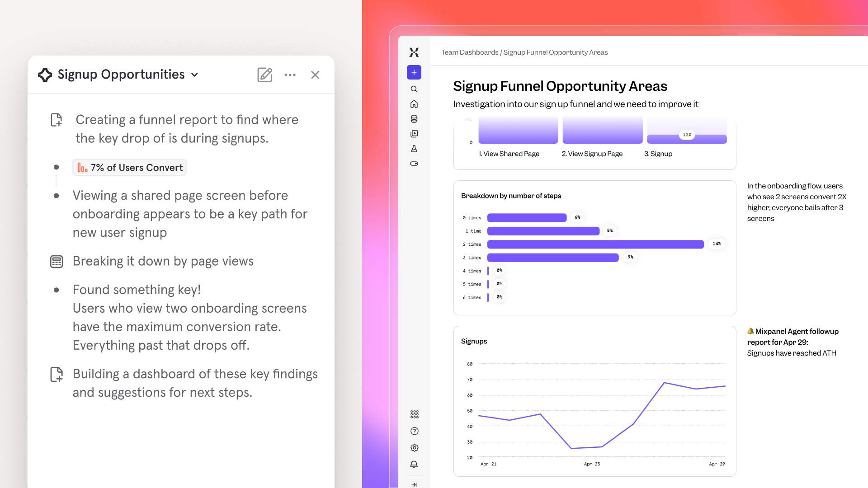Open the settings gear icon
Image resolution: width=868 pixels, height=488 pixels.
coord(415,448)
